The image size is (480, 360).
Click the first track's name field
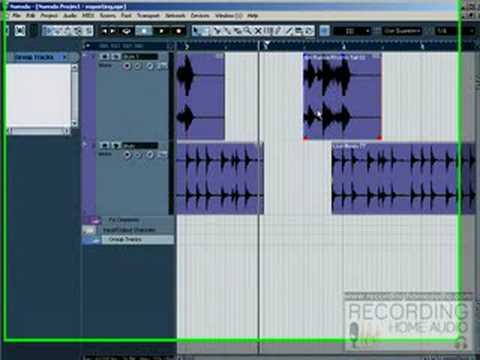[x=140, y=57]
